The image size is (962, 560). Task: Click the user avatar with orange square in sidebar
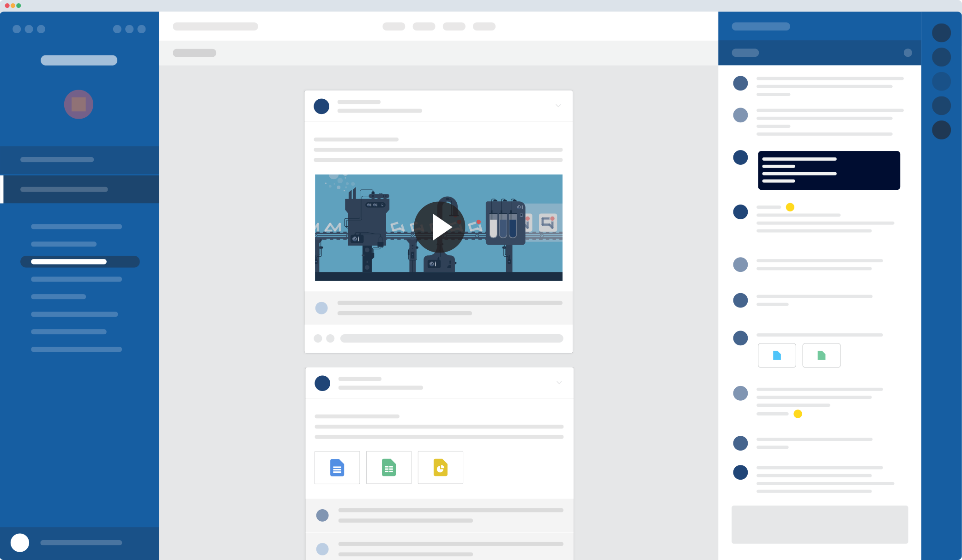(79, 104)
